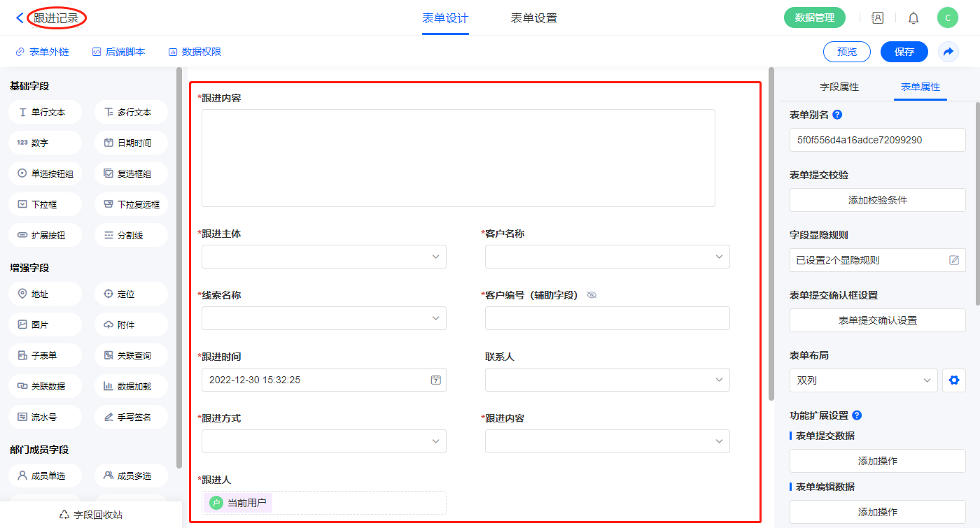Click the help icon beside 表单别名
The image size is (980, 528).
coord(837,115)
